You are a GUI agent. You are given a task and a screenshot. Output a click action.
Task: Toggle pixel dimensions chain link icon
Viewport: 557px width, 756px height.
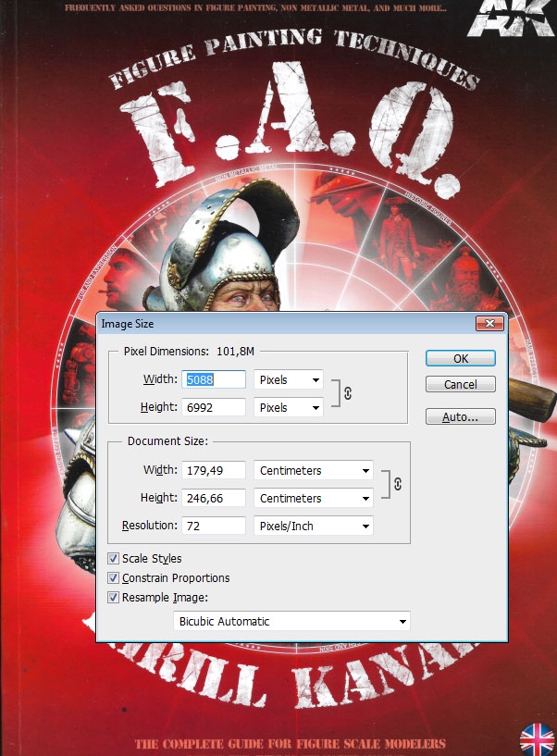pos(348,393)
